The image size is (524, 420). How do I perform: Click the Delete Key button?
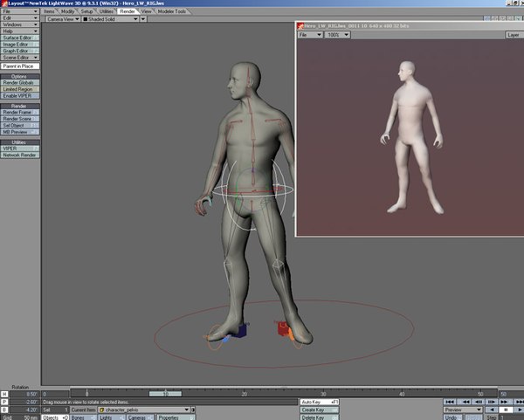[320, 417]
